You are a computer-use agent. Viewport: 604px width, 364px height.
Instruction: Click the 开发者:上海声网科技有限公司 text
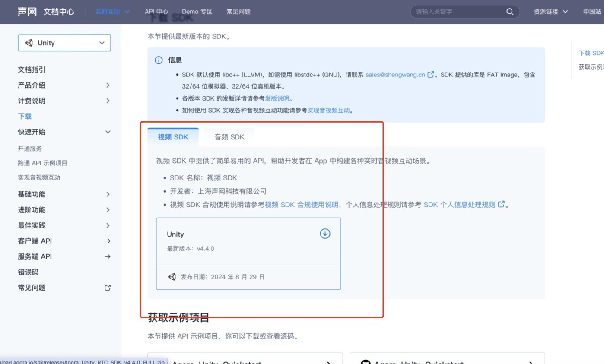pos(218,191)
